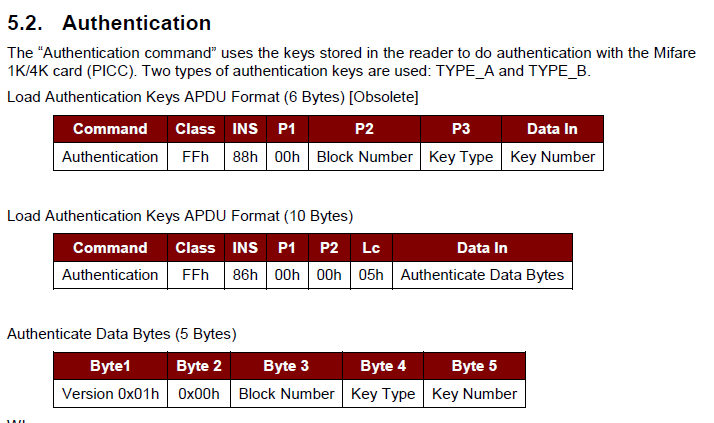Click the Lc column header
This screenshot has height=423, width=714.
[371, 248]
